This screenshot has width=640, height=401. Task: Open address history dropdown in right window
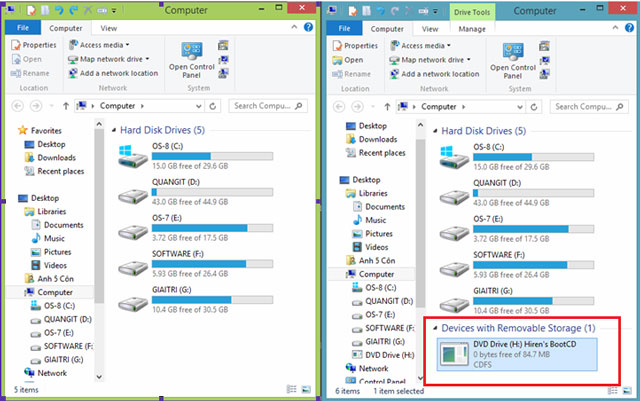point(520,107)
